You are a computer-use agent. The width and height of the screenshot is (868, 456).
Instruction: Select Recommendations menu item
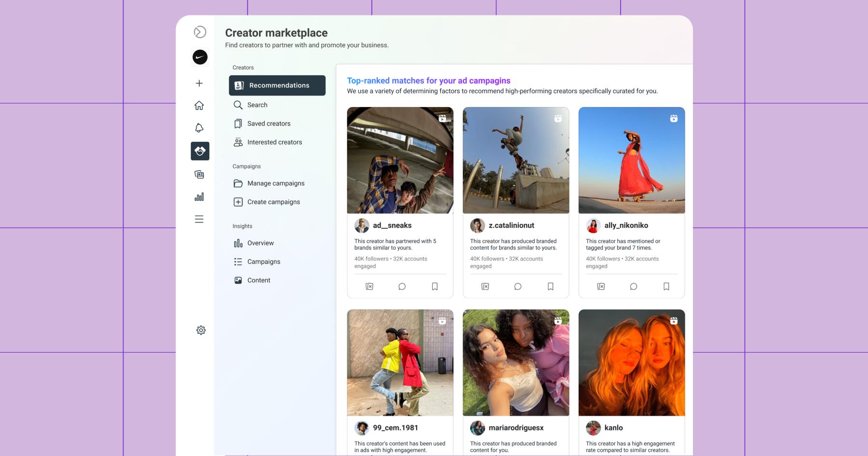(277, 85)
